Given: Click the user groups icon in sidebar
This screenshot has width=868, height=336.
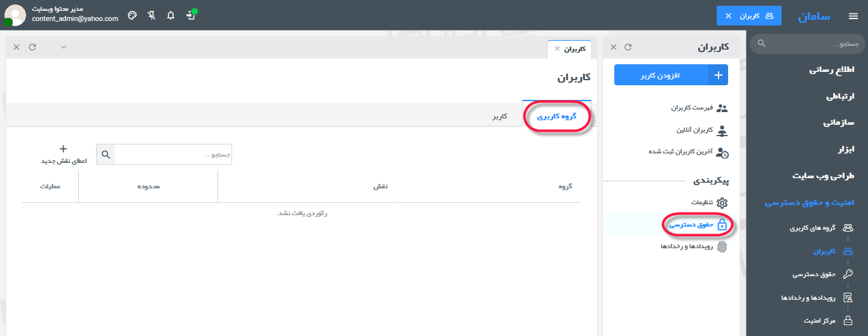Looking at the screenshot, I should point(847,227).
